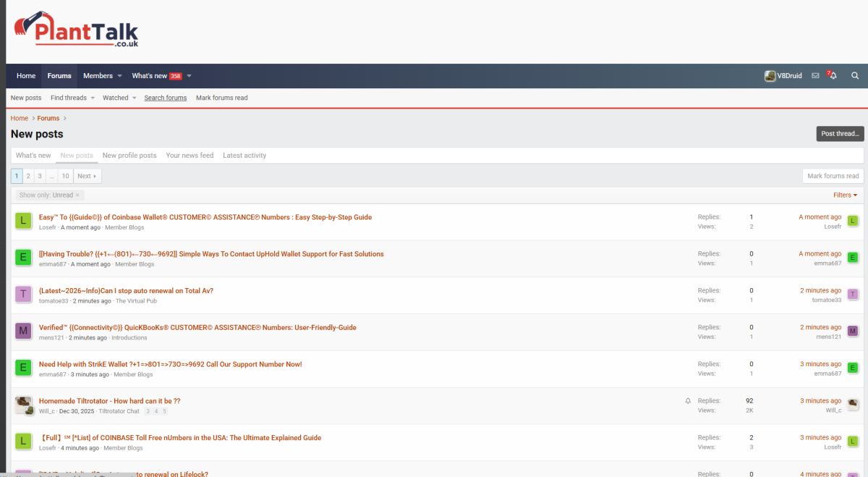Screen dimensions: 868x477
Task: Click small Losefr avatar right of Coinbase Wallet thread
Action: (853, 221)
